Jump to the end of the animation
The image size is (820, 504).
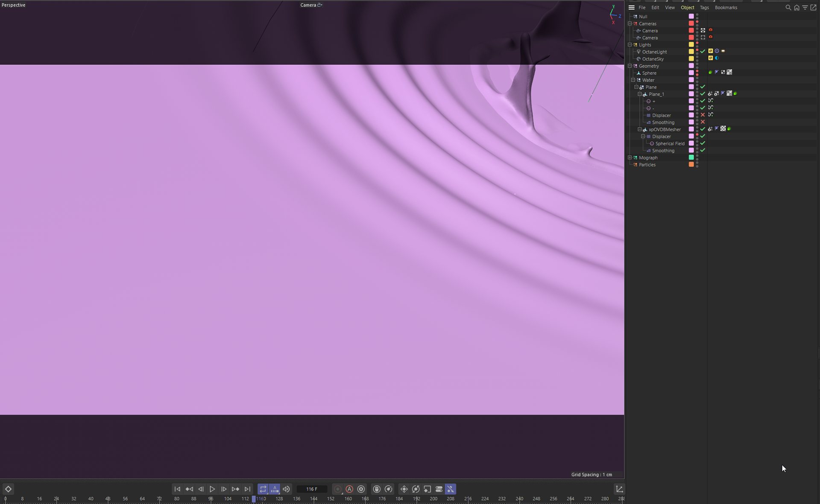[247, 489]
